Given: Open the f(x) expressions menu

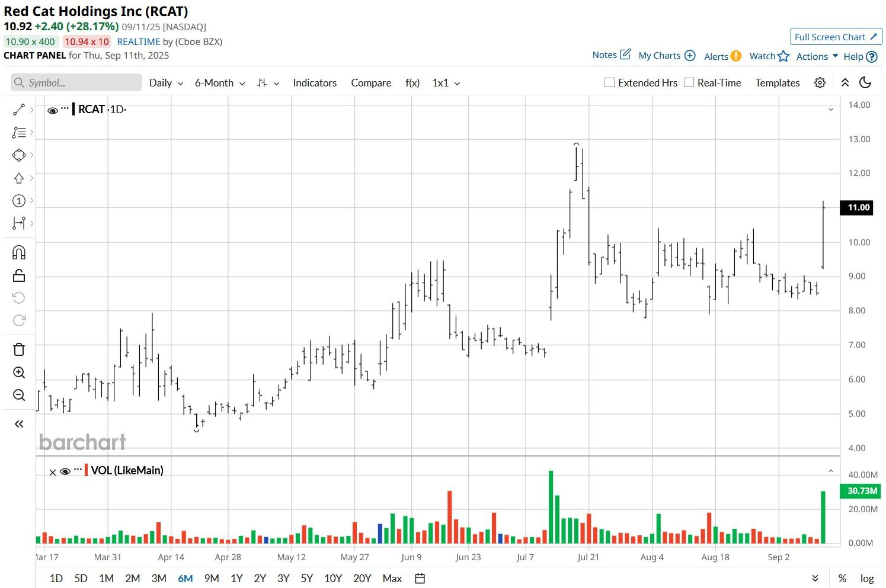Looking at the screenshot, I should [x=412, y=83].
